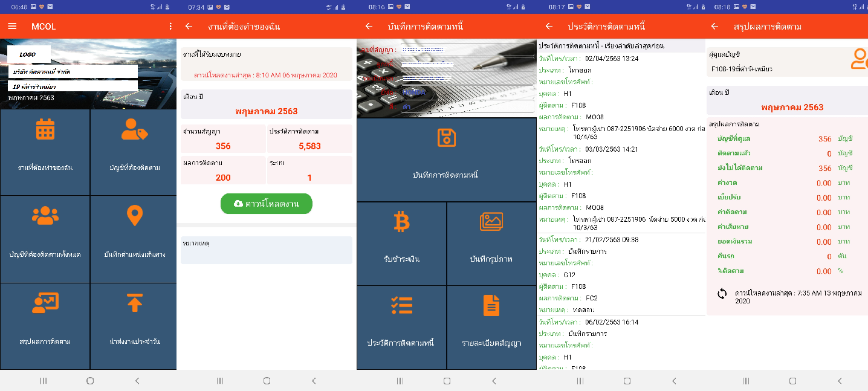
Task: Select the history entry dated 02/04/2563 13:24
Action: [620, 59]
